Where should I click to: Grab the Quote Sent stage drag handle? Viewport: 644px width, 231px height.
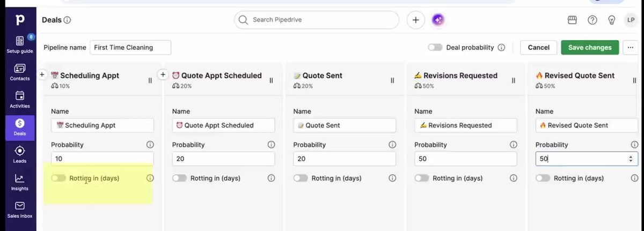tap(392, 80)
